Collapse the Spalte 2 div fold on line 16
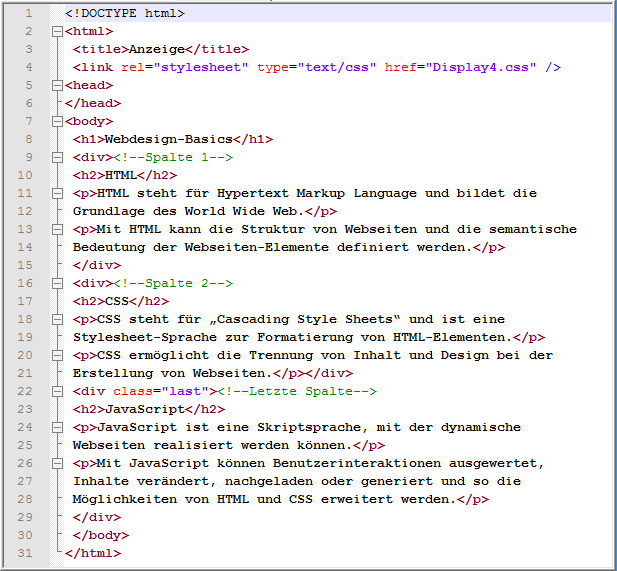The height and width of the screenshot is (571, 617). (x=57, y=283)
